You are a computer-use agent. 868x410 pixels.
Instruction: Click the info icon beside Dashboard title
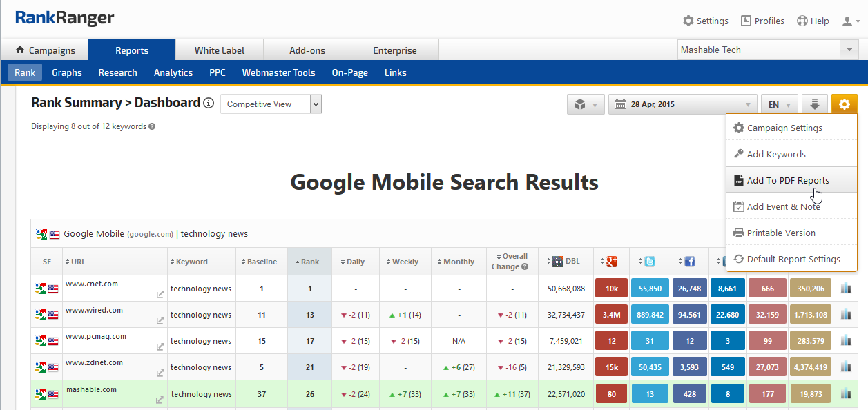(x=208, y=104)
